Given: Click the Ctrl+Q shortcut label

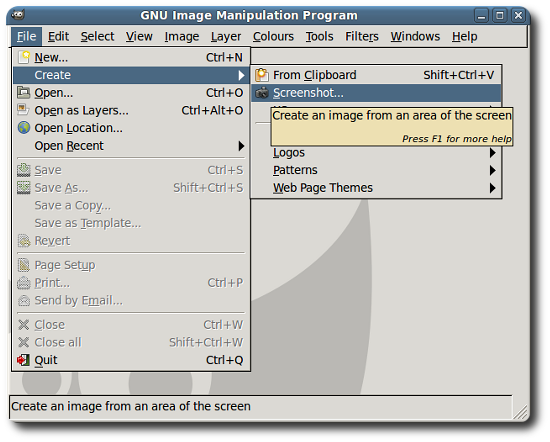Looking at the screenshot, I should click(224, 360).
